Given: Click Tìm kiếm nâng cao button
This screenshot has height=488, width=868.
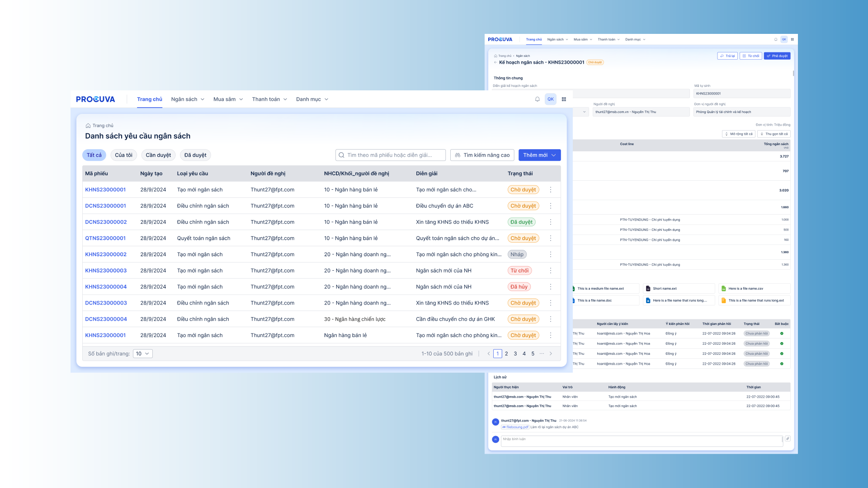Looking at the screenshot, I should (482, 155).
